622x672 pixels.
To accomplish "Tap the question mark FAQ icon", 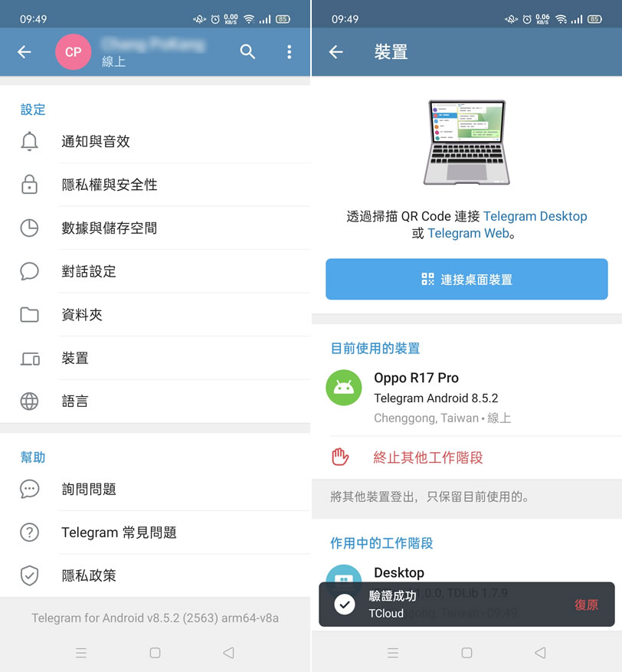I will pyautogui.click(x=30, y=533).
